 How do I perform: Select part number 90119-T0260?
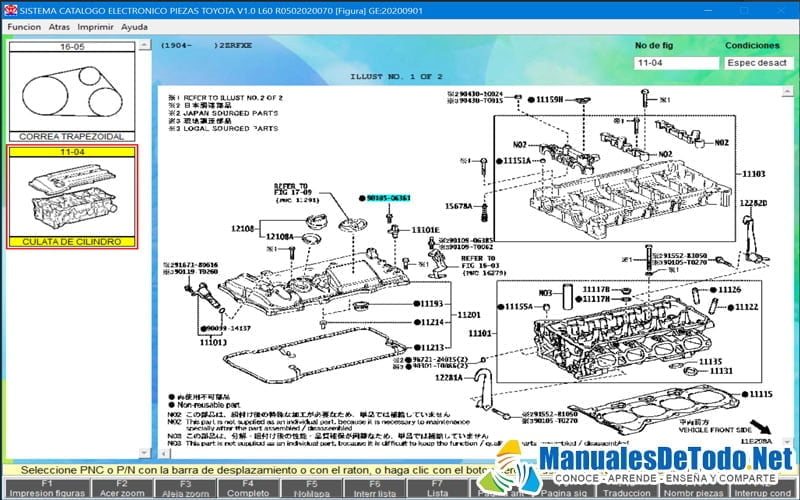pyautogui.click(x=196, y=272)
